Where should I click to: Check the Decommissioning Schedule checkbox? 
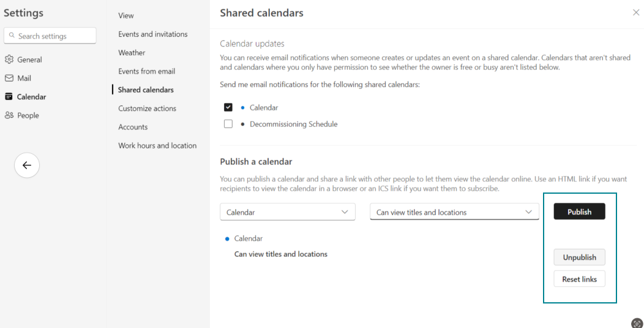[228, 124]
